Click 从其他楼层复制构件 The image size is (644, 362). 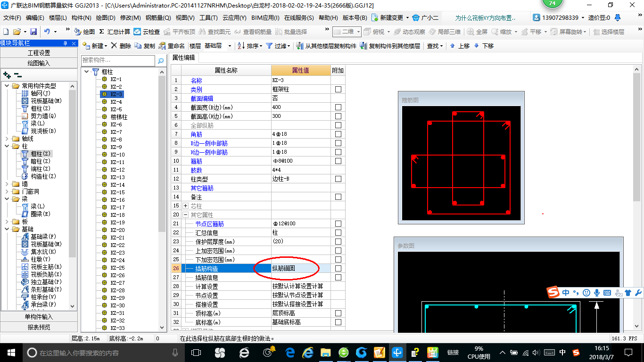326,46
